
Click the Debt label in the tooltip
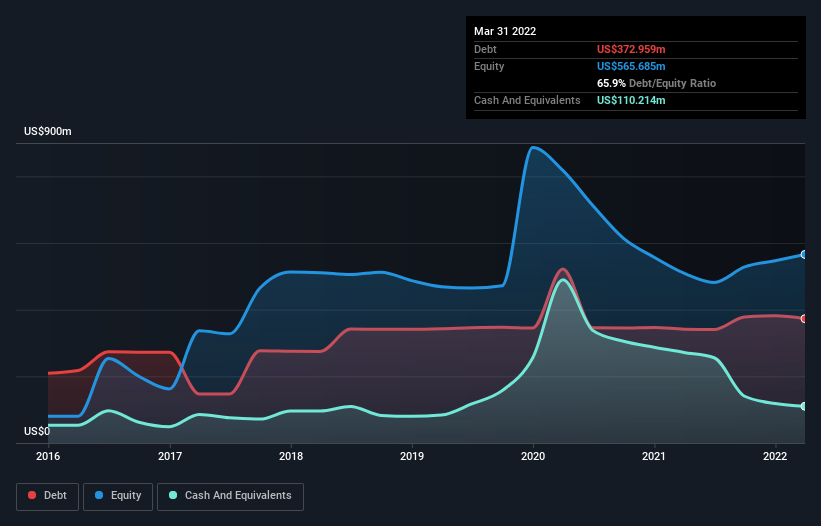tap(485, 49)
